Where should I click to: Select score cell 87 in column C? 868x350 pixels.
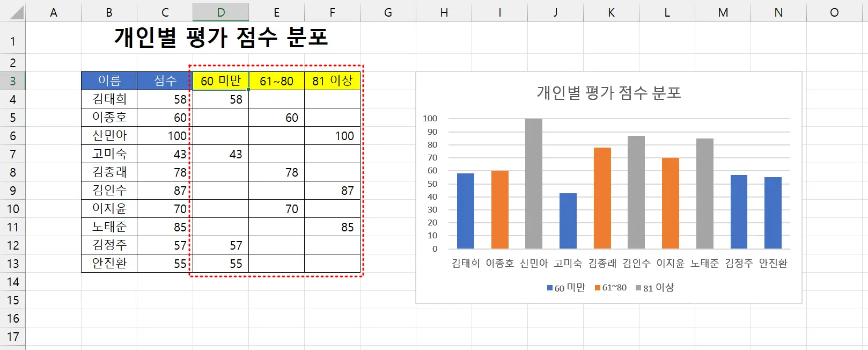165,191
